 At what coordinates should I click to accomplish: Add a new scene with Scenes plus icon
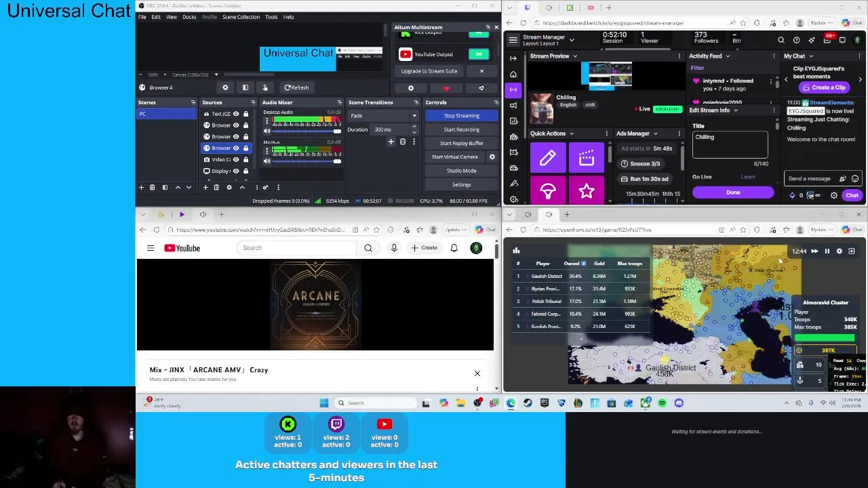pos(141,187)
